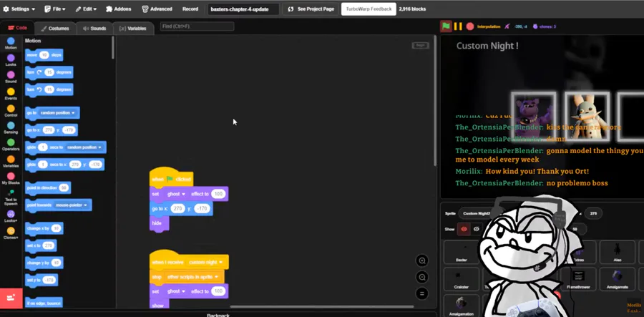Image resolution: width=644 pixels, height=317 pixels.
Task: Select the Amalgamation sprite
Action: pos(462,306)
